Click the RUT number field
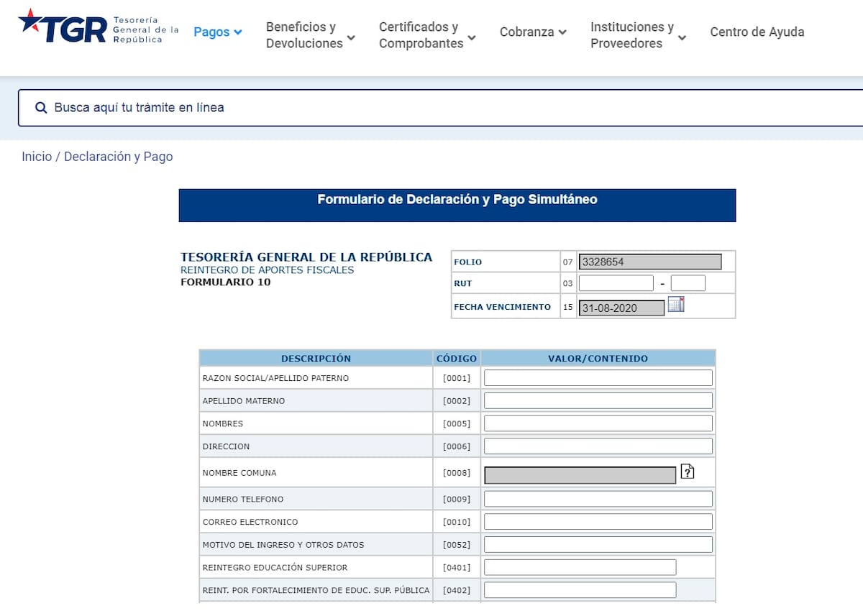The height and width of the screenshot is (616, 863). click(x=616, y=283)
